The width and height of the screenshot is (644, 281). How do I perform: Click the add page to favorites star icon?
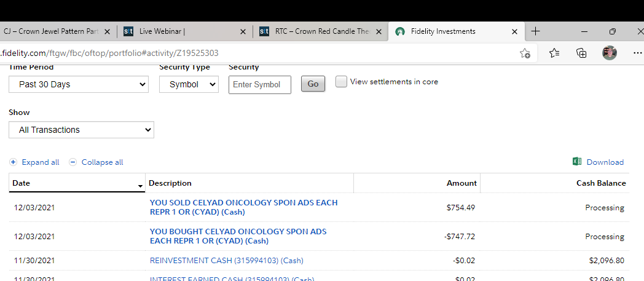(x=525, y=53)
